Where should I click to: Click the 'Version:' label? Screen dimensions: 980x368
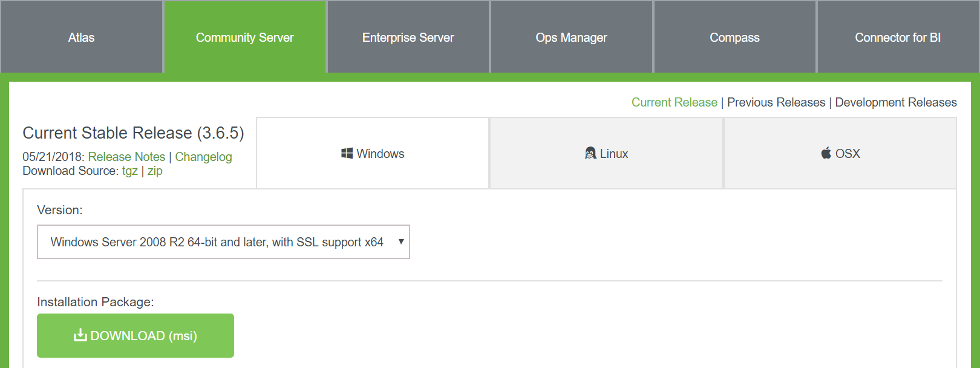point(60,210)
